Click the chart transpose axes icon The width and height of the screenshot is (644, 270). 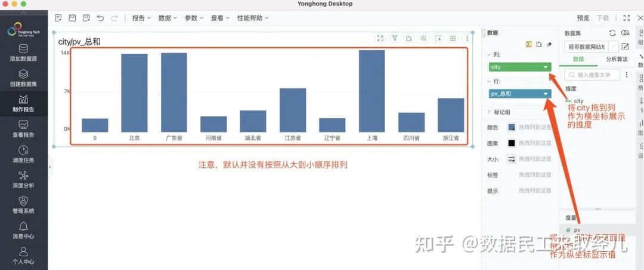point(409,38)
